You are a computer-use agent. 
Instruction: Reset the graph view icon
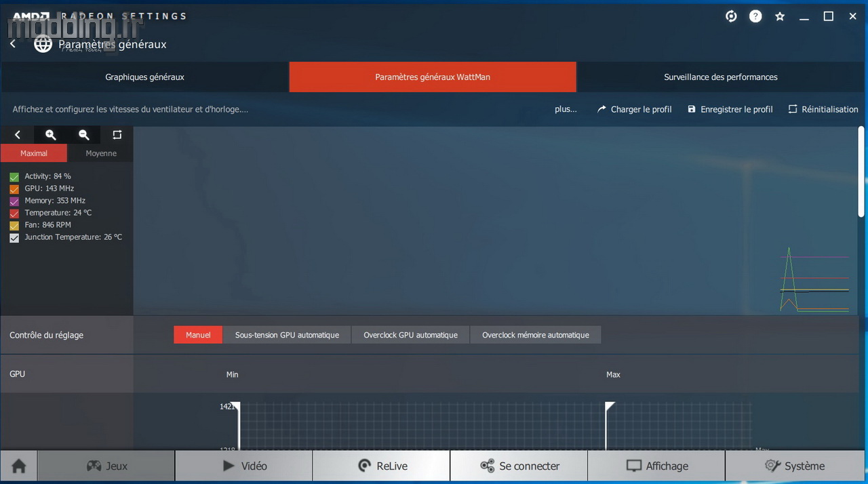point(117,135)
